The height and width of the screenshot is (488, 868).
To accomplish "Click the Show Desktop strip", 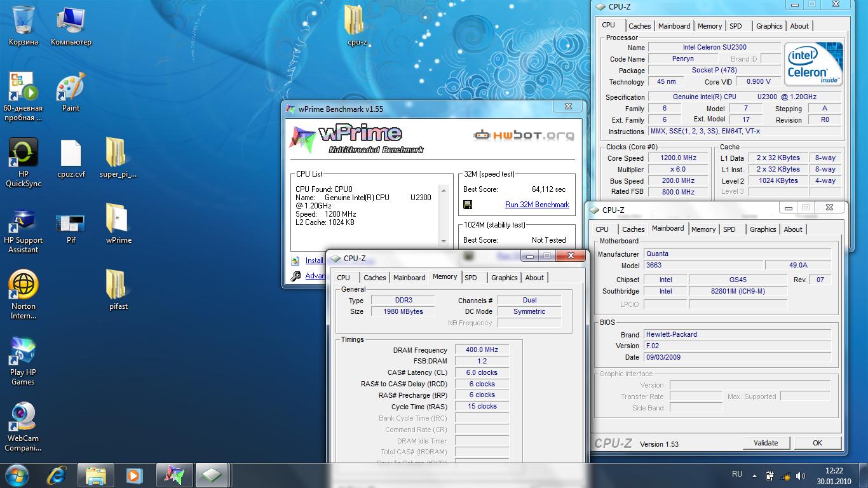I will 864,475.
